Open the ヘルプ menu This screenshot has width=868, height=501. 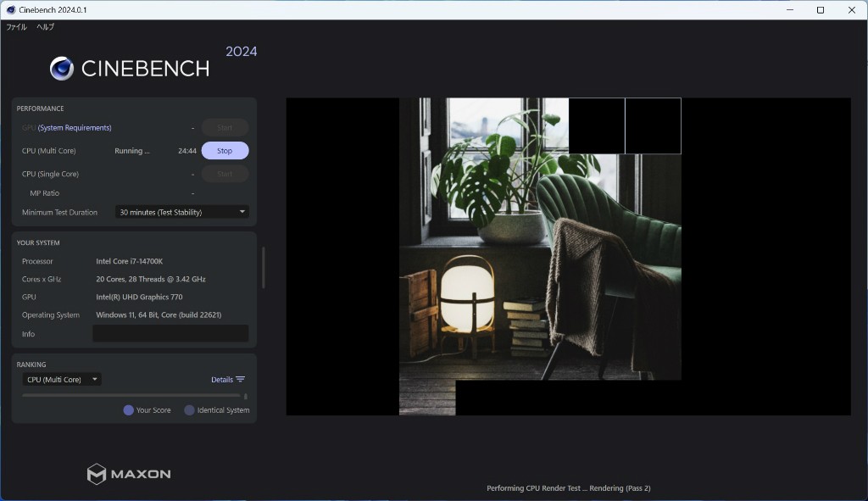coord(45,27)
